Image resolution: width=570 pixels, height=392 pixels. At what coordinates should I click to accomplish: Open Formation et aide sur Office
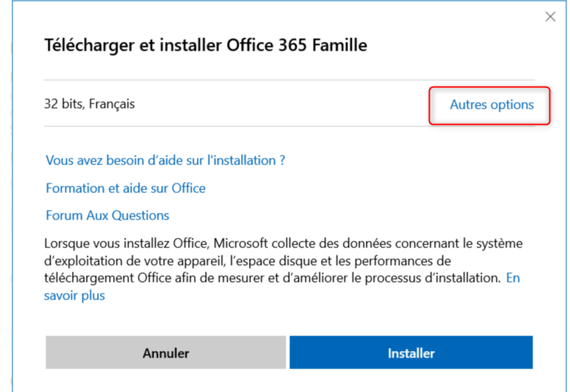click(x=126, y=188)
